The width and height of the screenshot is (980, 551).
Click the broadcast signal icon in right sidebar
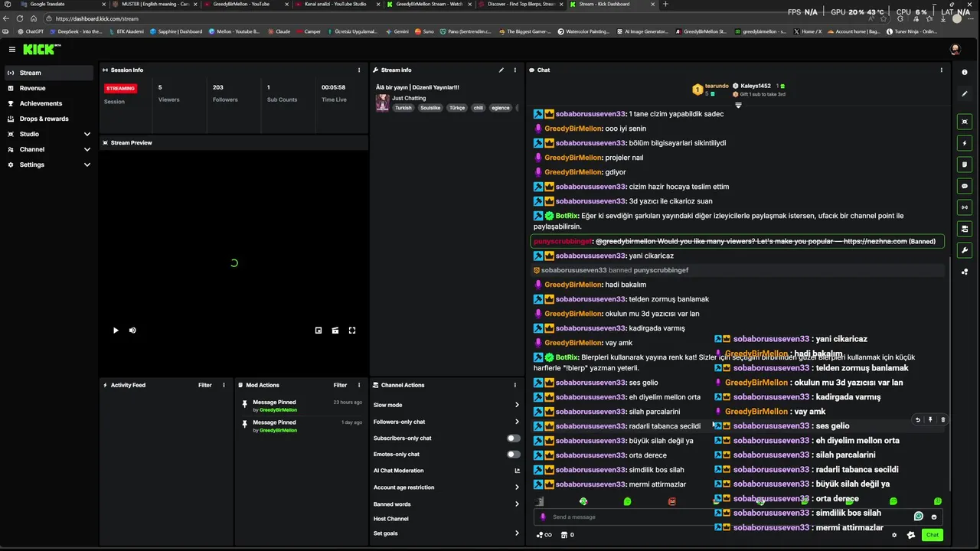click(965, 207)
